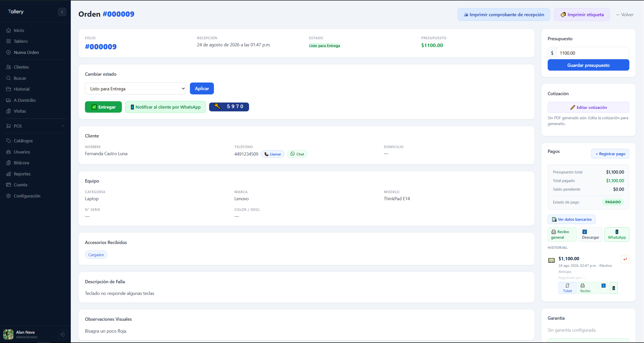644x343 pixels.
Task: Save the budget with Guardar presupuesto
Action: 588,65
